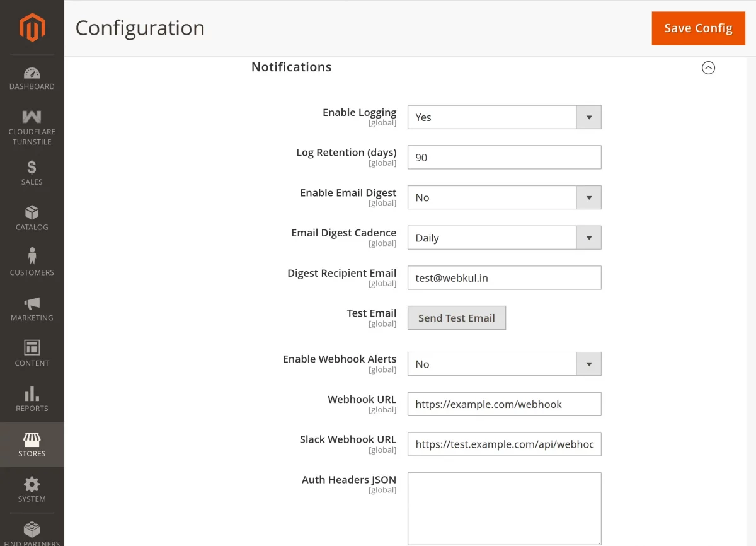756x546 pixels.
Task: Click the Test Email label
Action: pyautogui.click(x=372, y=313)
